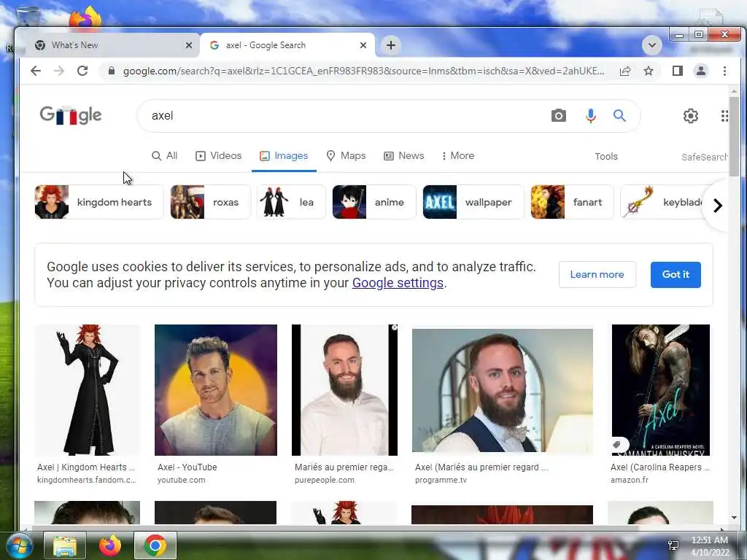Switch to the Videos tab
Screen dimensions: 747x560
(219, 156)
